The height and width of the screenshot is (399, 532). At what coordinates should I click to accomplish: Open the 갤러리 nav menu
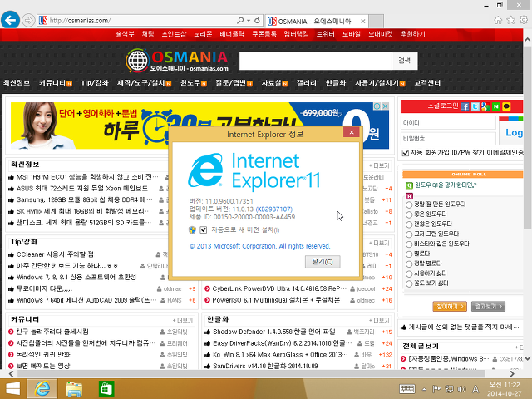(307, 83)
